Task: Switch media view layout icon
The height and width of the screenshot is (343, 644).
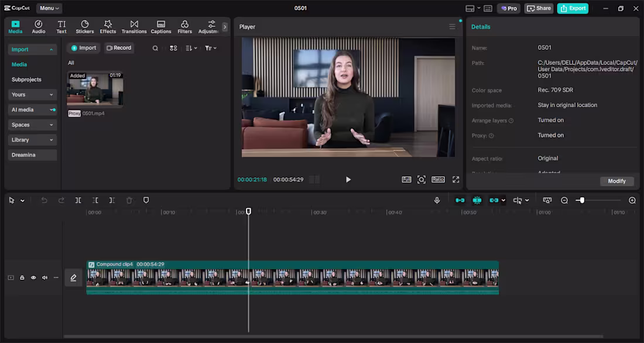Action: click(173, 48)
